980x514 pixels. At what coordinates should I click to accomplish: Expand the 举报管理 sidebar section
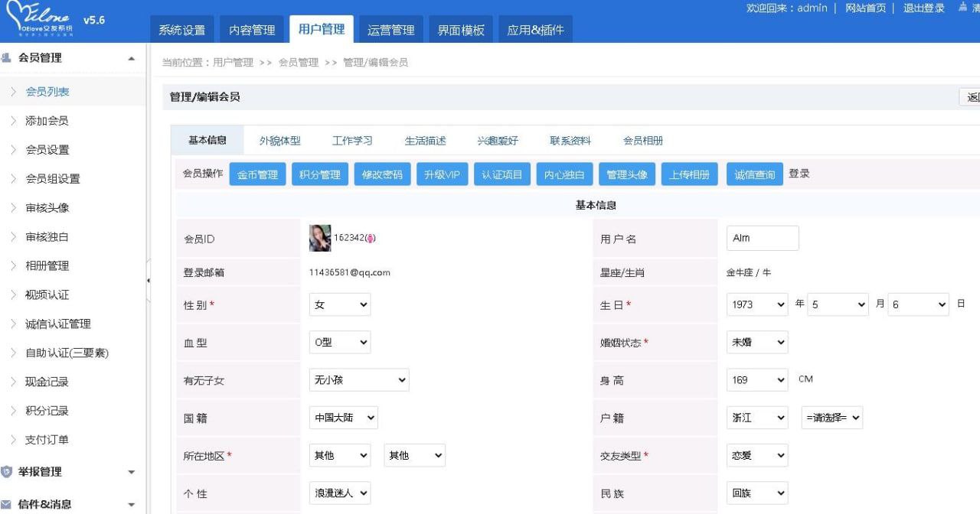(131, 473)
